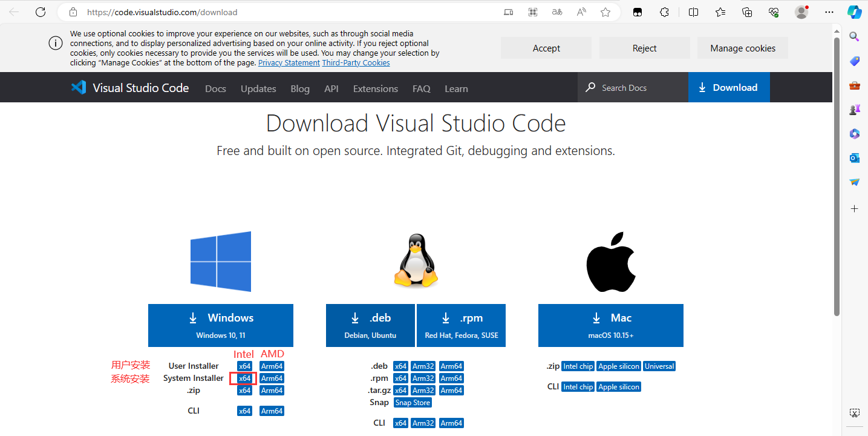Screen dimensions: 868x436
Task: Click the Search Docs field
Action: point(633,88)
